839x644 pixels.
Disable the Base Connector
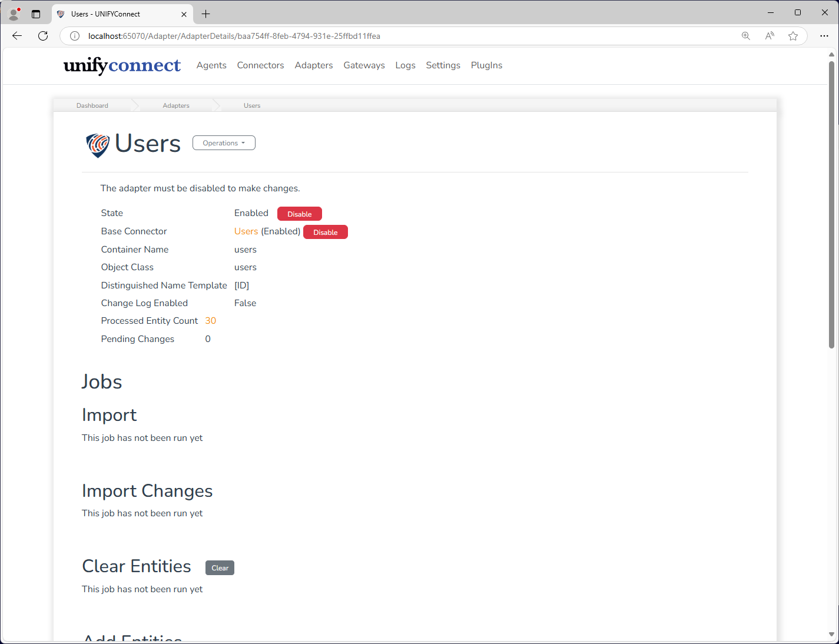326,232
